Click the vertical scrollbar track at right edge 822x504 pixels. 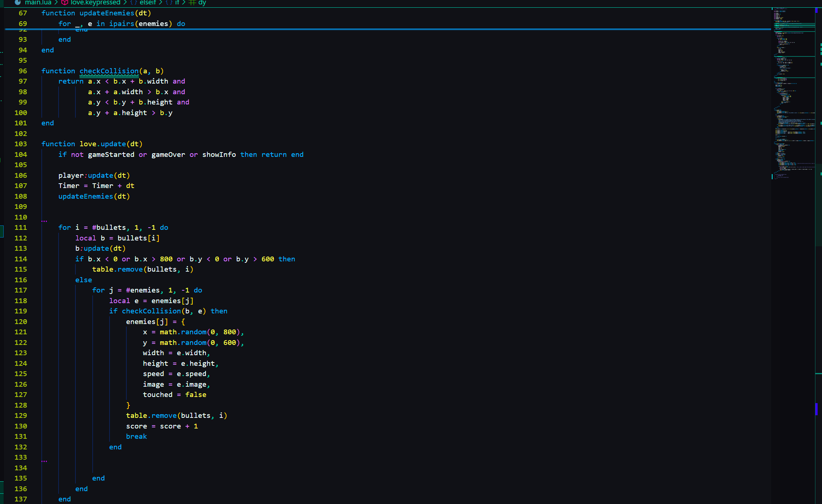tap(819, 255)
